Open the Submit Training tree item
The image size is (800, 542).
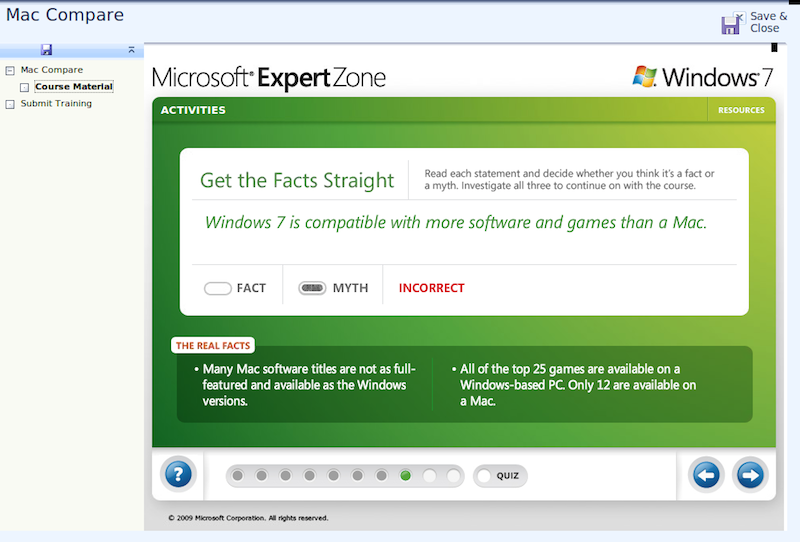[56, 103]
